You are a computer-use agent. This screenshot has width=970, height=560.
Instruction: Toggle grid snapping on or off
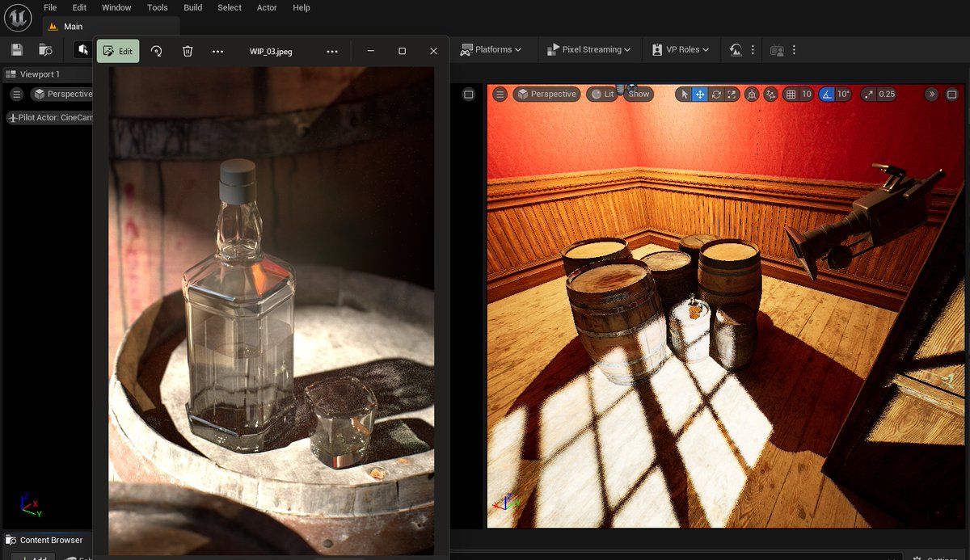[x=791, y=95]
